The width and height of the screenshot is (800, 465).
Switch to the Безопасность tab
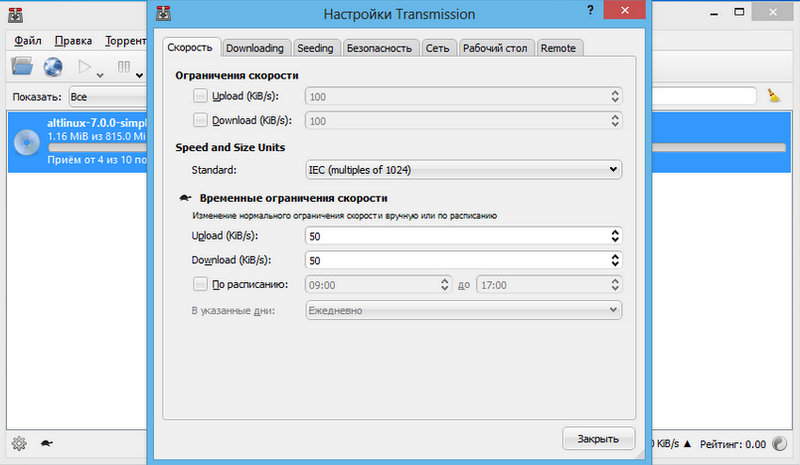point(379,48)
